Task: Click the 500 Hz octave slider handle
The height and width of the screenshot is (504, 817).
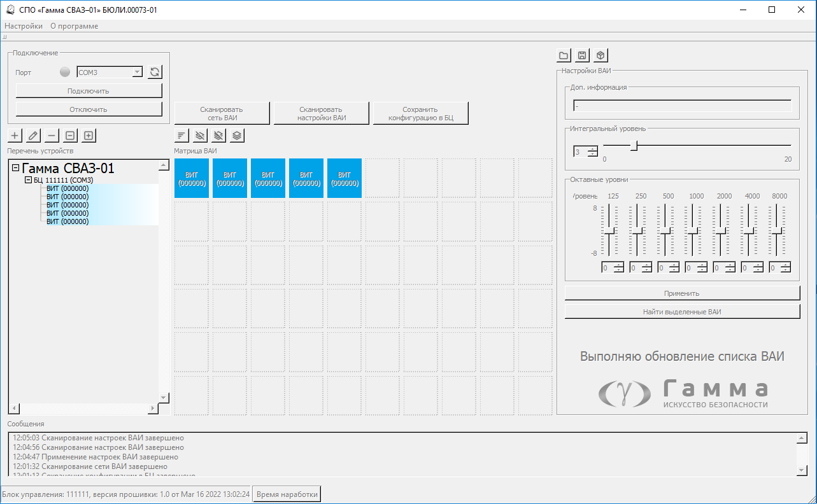Action: (665, 231)
